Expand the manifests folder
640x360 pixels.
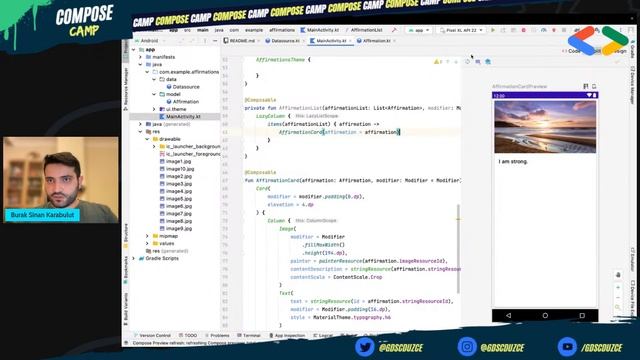(x=140, y=57)
